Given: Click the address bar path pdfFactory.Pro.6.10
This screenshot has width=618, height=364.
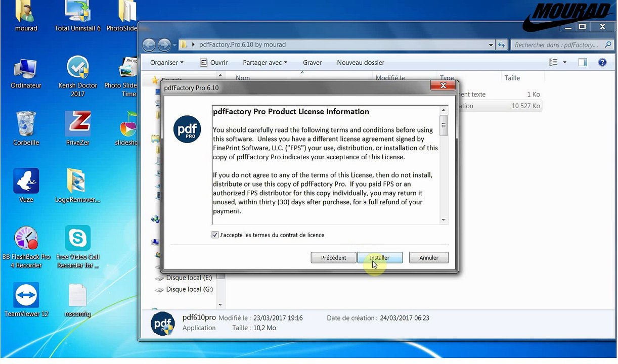Looking at the screenshot, I should tap(242, 44).
